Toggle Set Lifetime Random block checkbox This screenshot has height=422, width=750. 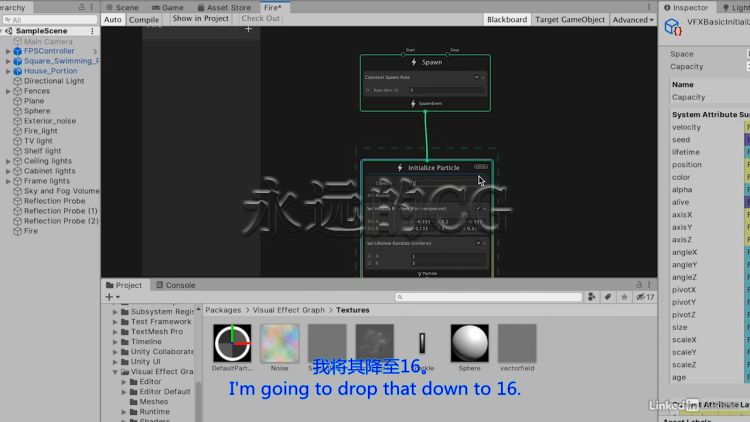pyautogui.click(x=478, y=243)
